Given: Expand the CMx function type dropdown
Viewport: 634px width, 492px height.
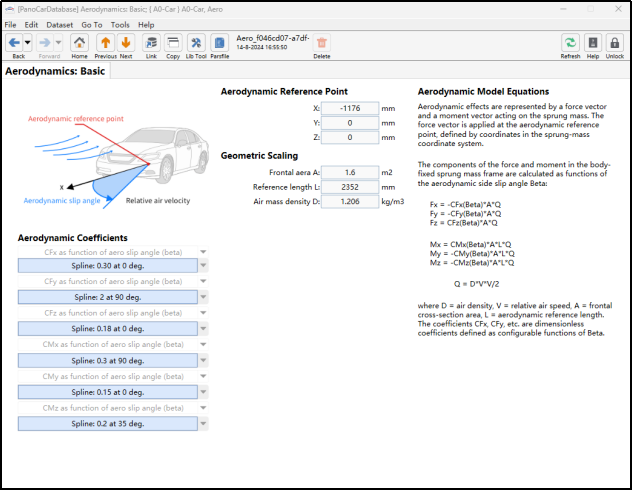Looking at the screenshot, I should pos(203,344).
